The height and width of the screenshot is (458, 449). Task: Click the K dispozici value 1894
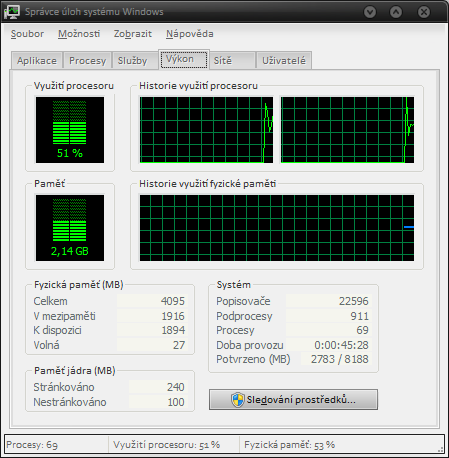173,330
